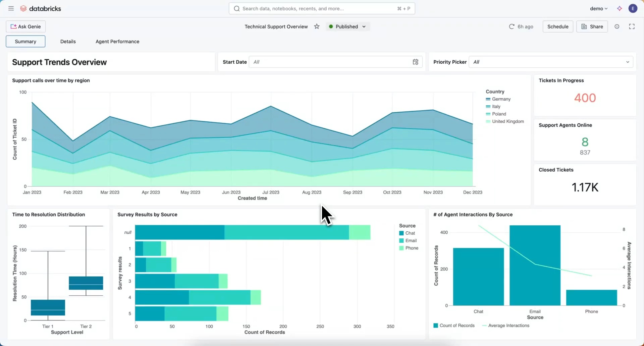Switch to the Summary tab

(25, 41)
